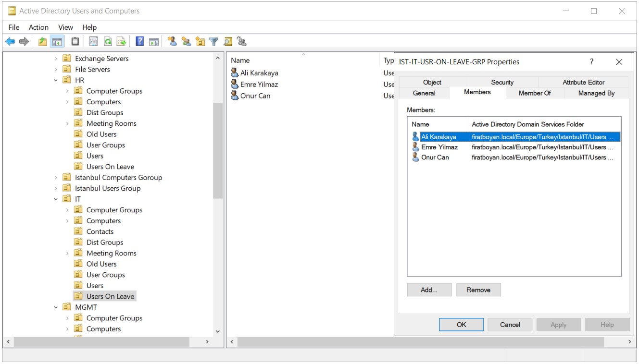This screenshot has height=364, width=639.
Task: Click the Find objects magnifier icon
Action: 228,42
